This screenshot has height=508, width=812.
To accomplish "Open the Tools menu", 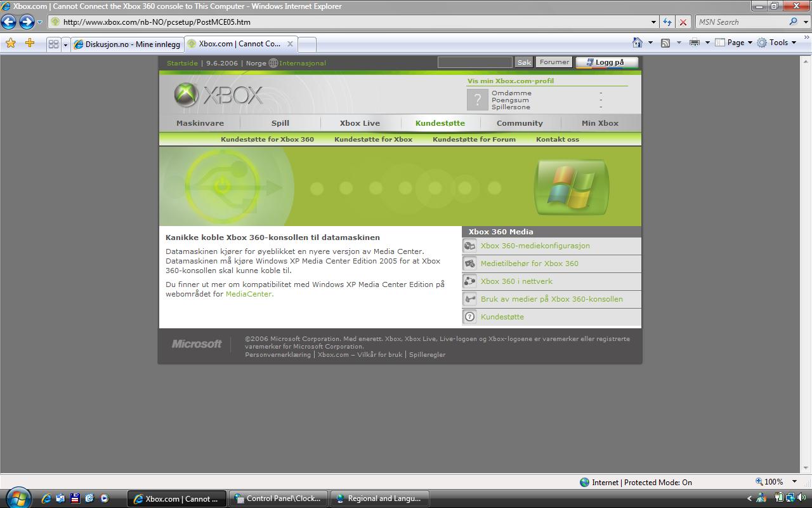I will [776, 43].
